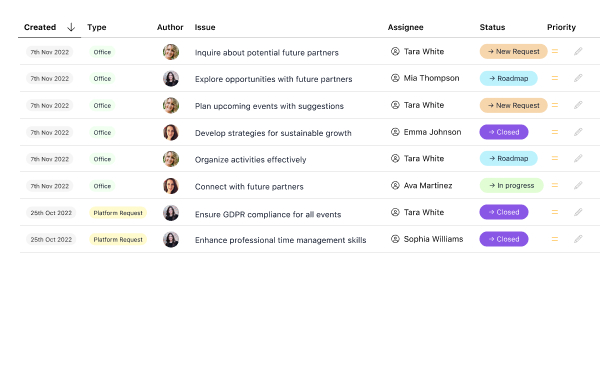Click author avatar on Inquire about potential partners row
600x378 pixels.
171,52
